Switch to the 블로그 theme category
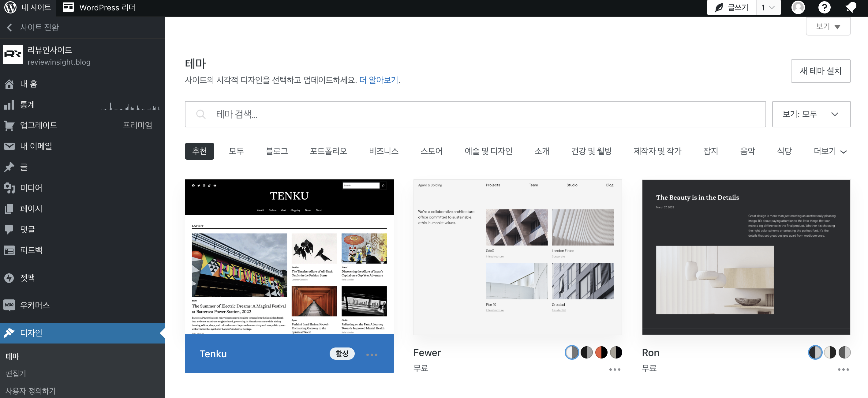This screenshot has width=868, height=398. [x=276, y=151]
